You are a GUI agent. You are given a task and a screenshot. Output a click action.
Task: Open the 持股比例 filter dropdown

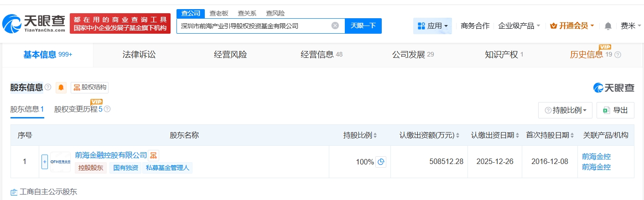tap(566, 110)
